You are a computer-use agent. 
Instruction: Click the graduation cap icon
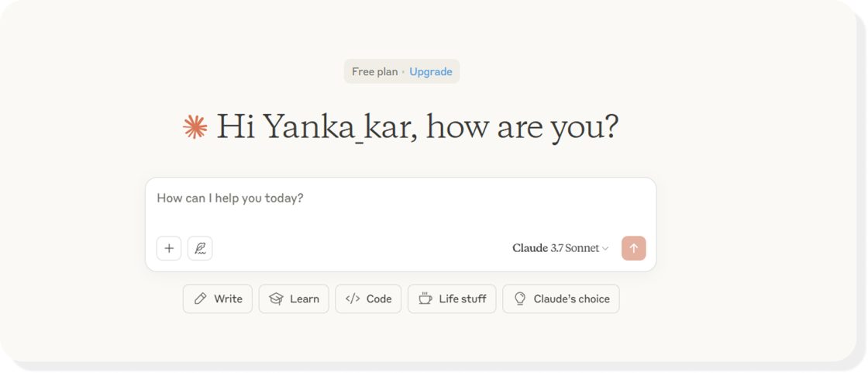[276, 299]
